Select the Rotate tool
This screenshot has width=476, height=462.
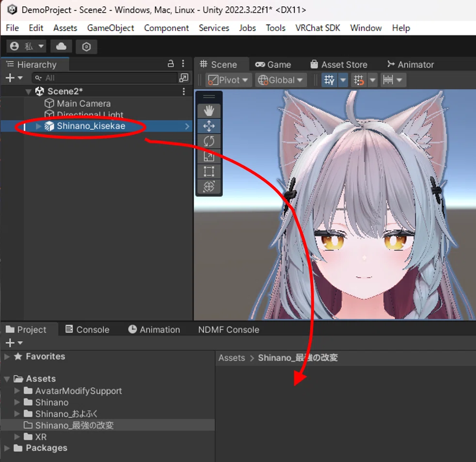pos(209,141)
